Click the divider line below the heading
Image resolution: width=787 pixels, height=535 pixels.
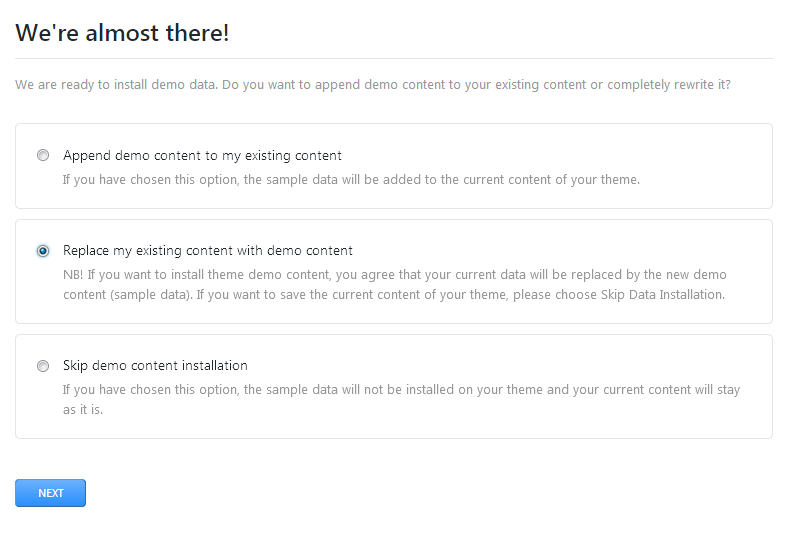pos(394,59)
